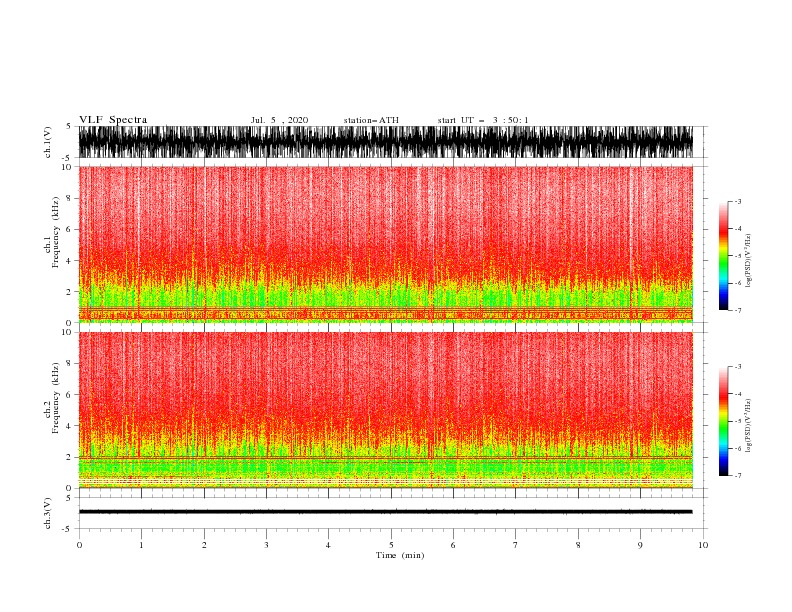The width and height of the screenshot is (792, 612).
Task: Click time axis tick label "8"
Action: [x=578, y=545]
